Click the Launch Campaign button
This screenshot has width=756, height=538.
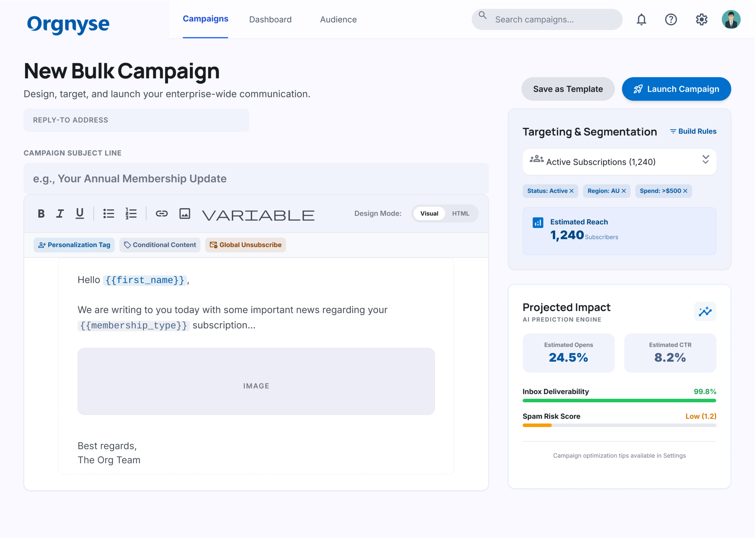point(676,89)
